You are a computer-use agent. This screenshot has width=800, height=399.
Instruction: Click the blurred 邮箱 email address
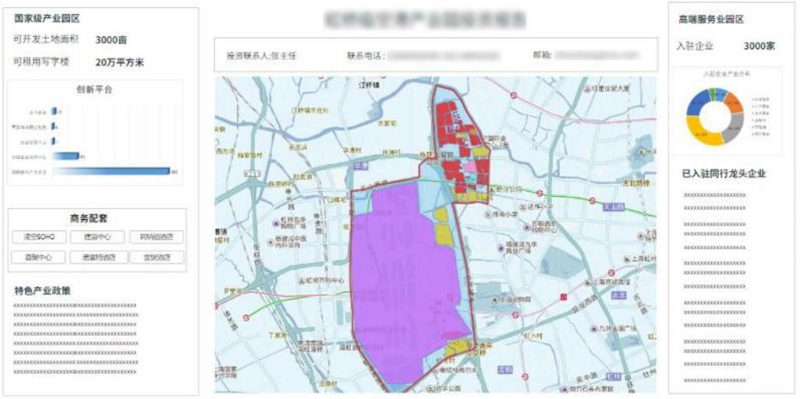(597, 55)
